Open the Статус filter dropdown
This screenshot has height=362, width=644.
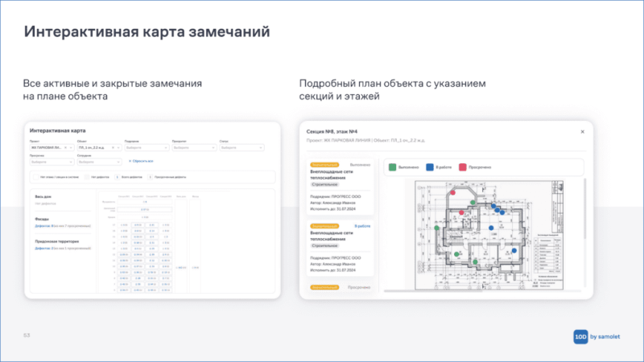[242, 148]
